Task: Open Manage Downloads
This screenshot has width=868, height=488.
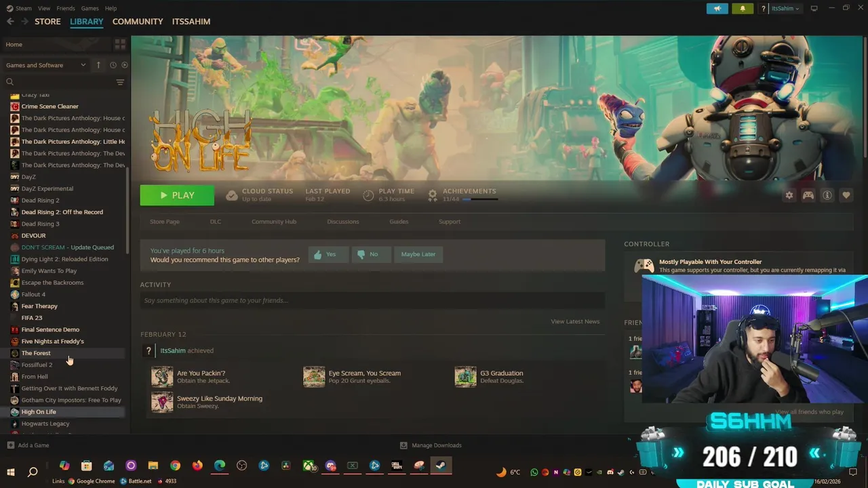Action: [x=431, y=445]
